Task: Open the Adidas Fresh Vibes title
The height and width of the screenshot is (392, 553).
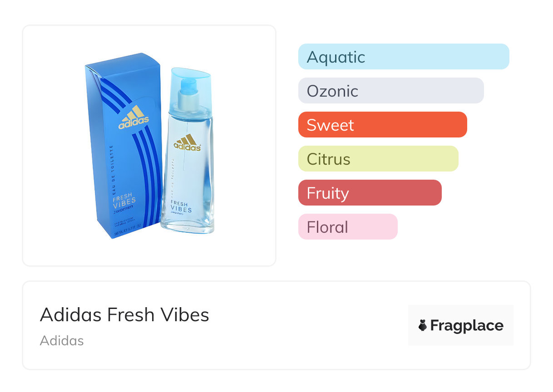Action: [x=124, y=314]
